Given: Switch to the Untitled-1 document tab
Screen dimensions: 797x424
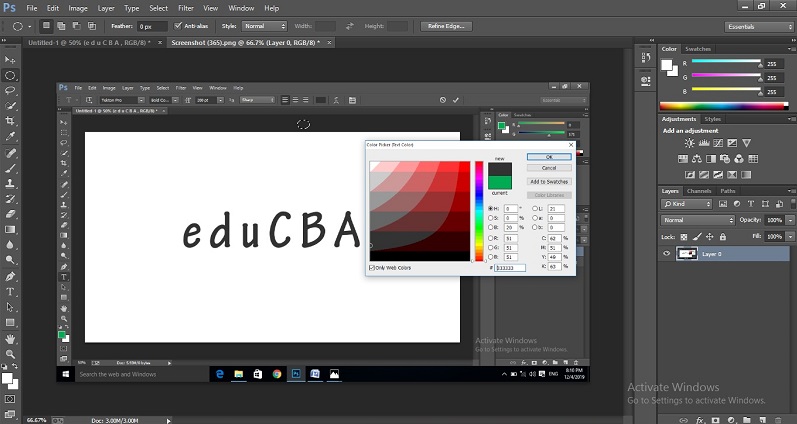Looking at the screenshot, I should (89, 43).
